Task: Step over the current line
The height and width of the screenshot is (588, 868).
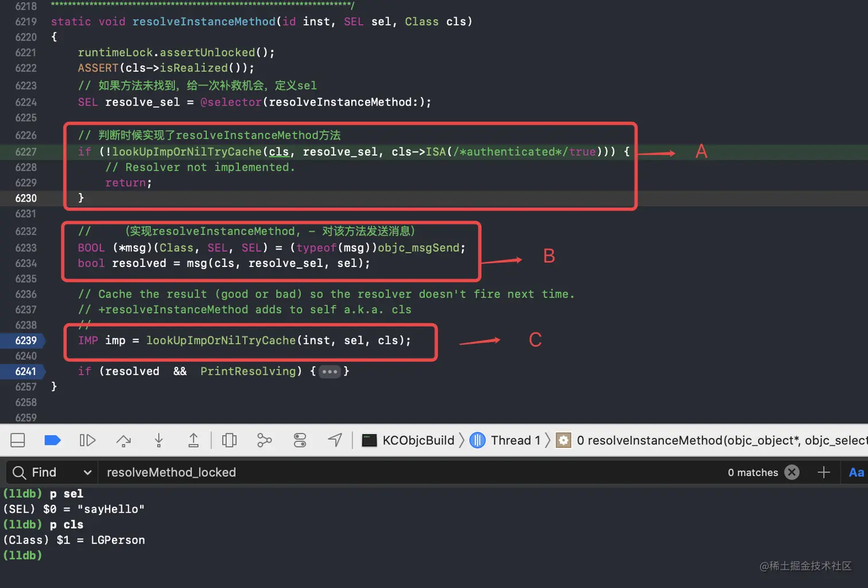Action: pyautogui.click(x=123, y=440)
